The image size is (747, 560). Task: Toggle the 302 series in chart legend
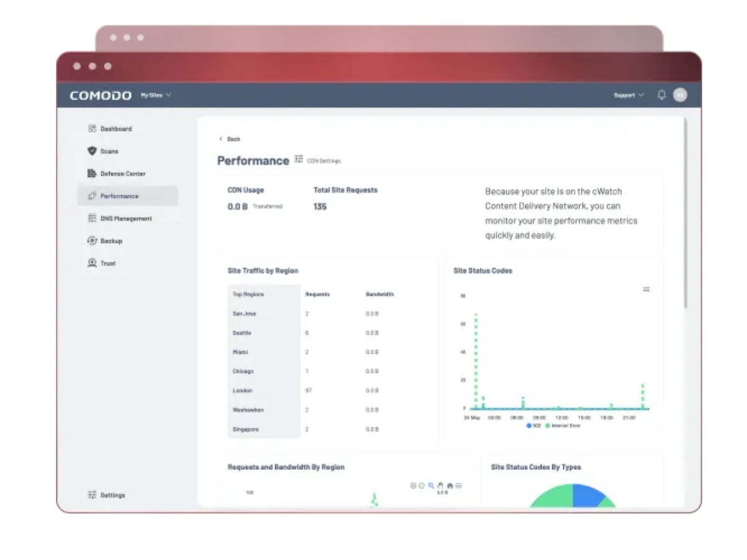[534, 426]
